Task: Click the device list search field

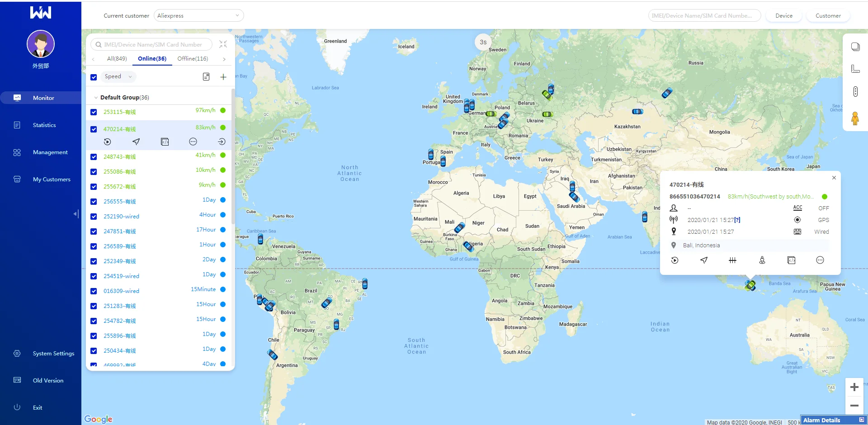Action: (151, 45)
